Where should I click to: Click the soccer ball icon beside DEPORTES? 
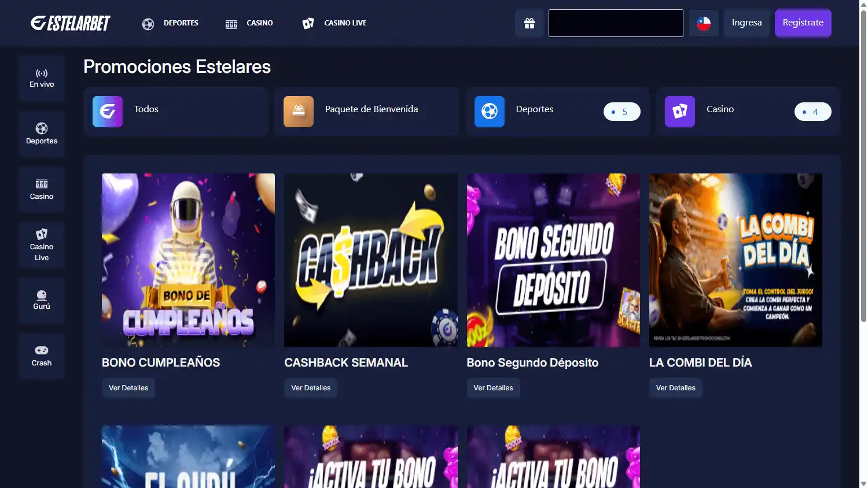coord(148,24)
